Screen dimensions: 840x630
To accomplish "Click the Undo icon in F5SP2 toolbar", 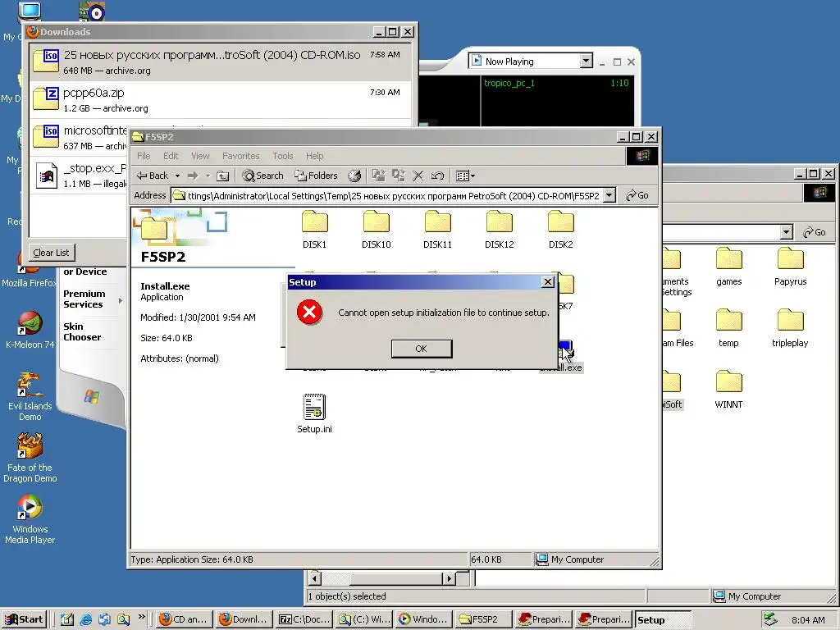I will [437, 176].
